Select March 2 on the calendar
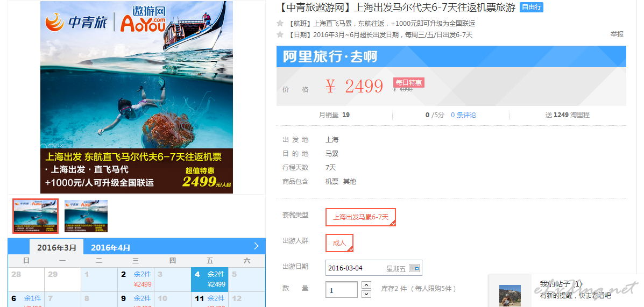 pyautogui.click(x=136, y=279)
